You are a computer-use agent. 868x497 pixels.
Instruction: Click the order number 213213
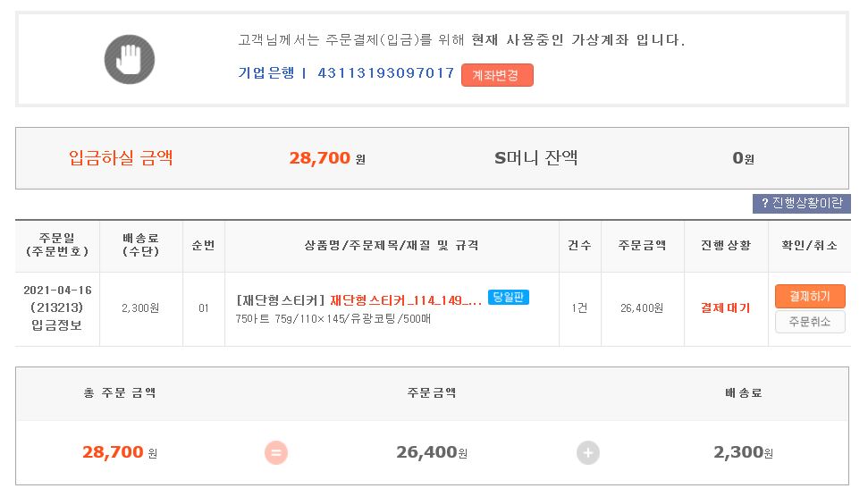click(x=58, y=307)
